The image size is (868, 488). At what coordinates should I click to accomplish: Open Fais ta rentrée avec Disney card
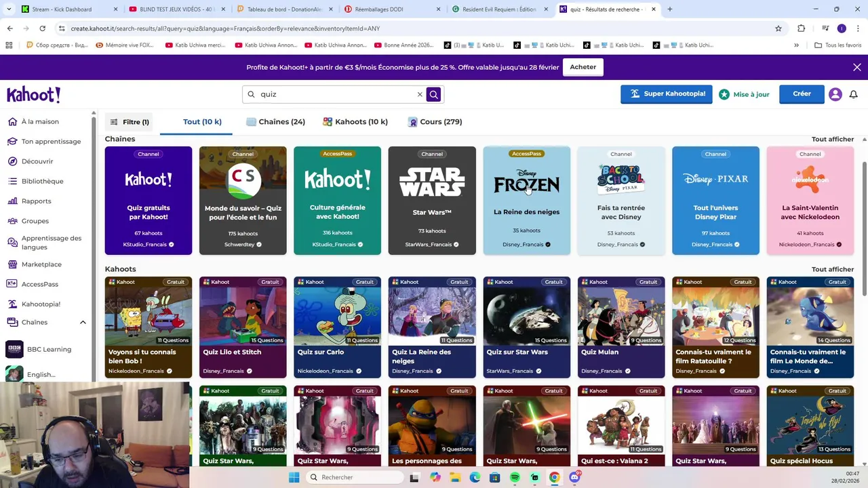tap(621, 201)
